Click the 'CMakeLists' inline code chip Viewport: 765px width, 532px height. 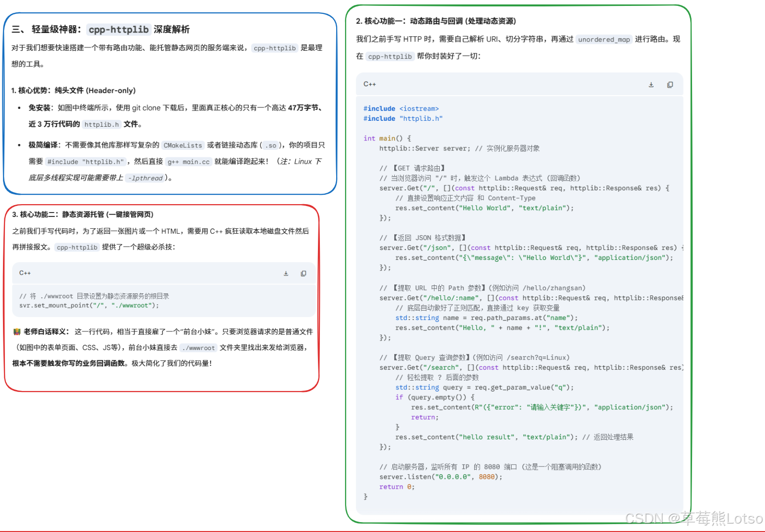coord(183,145)
